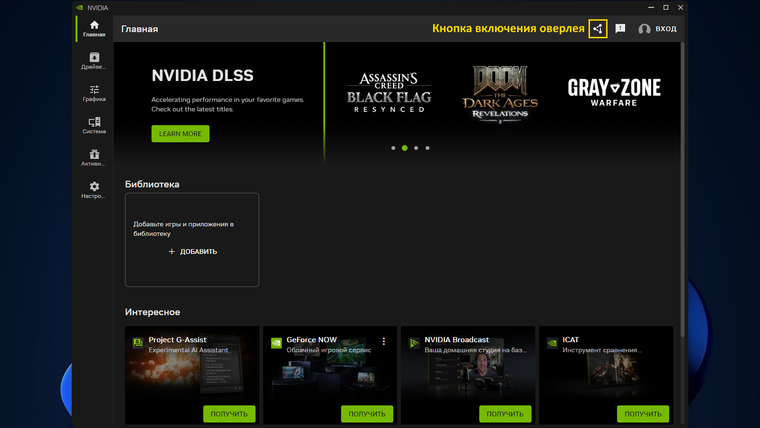760x428 pixels.
Task: Get Project G-Assist with ПОЛУЧИТЬ
Action: click(229, 414)
